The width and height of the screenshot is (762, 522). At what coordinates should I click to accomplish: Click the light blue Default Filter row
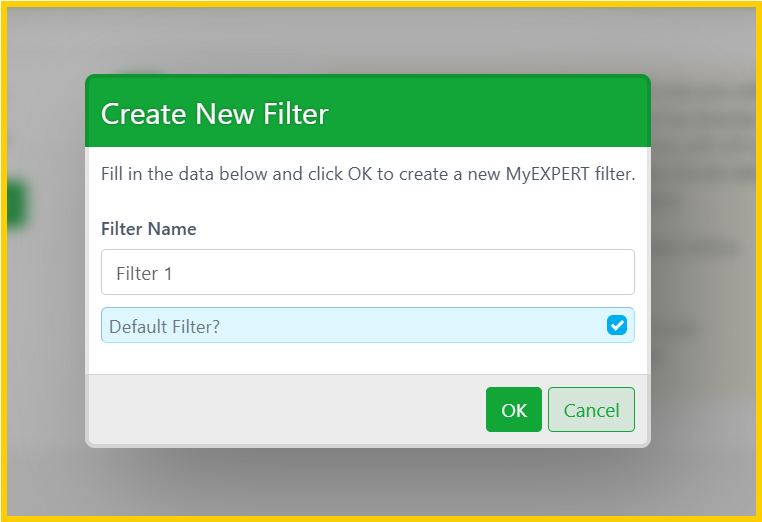click(x=380, y=325)
